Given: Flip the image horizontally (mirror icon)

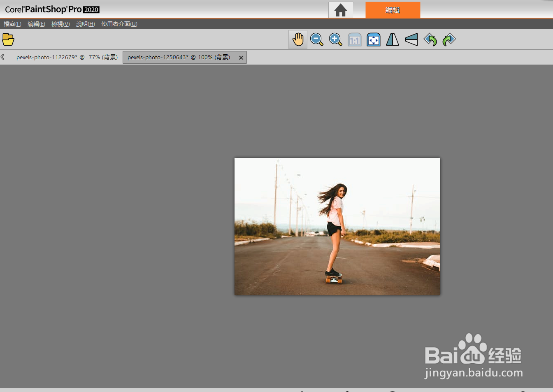Looking at the screenshot, I should point(392,40).
